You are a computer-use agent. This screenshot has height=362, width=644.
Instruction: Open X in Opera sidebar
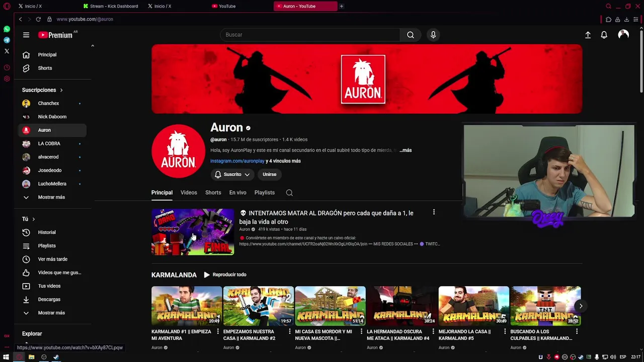[7, 51]
